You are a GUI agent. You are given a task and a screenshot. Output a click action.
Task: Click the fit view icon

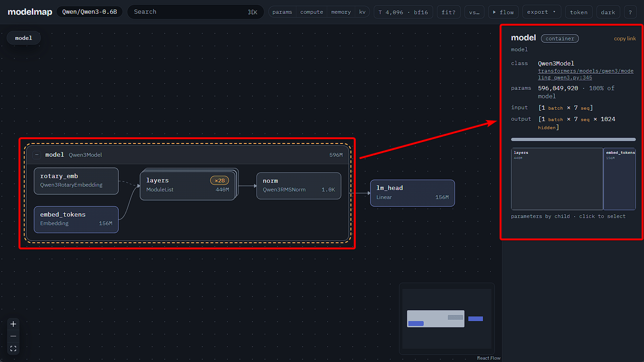coord(13,349)
